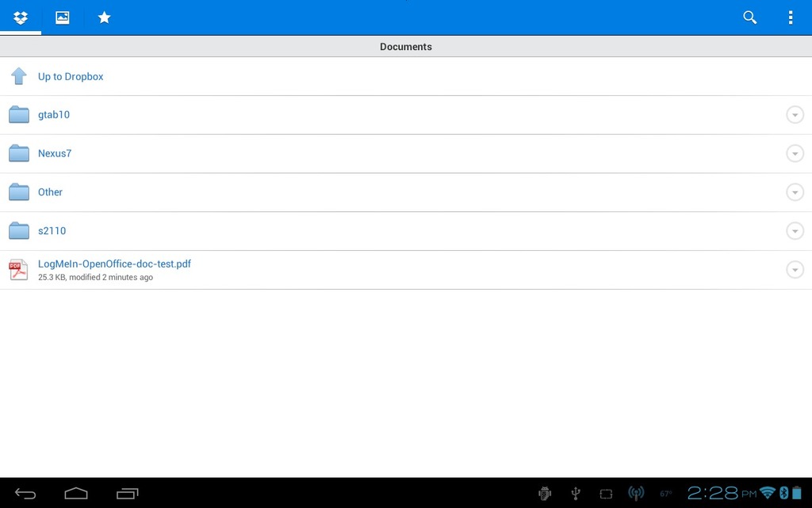Expand actions for gtab10 folder
This screenshot has height=508, width=812.
[795, 115]
